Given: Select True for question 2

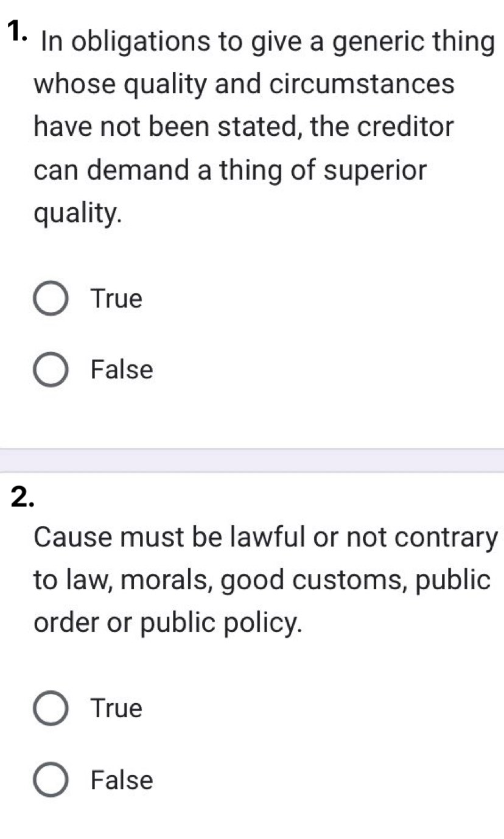Looking at the screenshot, I should (x=51, y=708).
